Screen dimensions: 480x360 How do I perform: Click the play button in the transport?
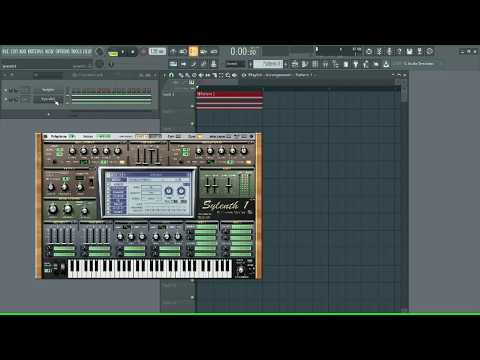point(123,52)
